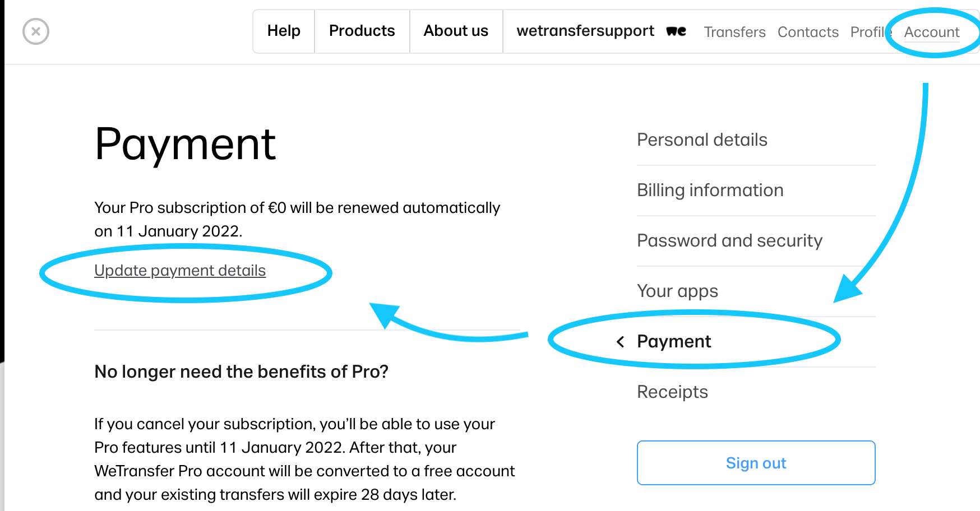Open the Help menu
Image resolution: width=980 pixels, height=511 pixels.
(x=284, y=31)
